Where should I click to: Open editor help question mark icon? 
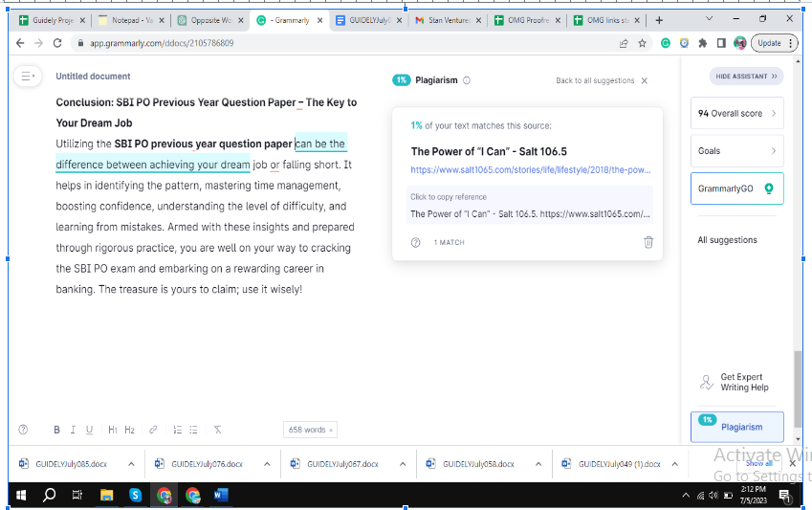23,430
